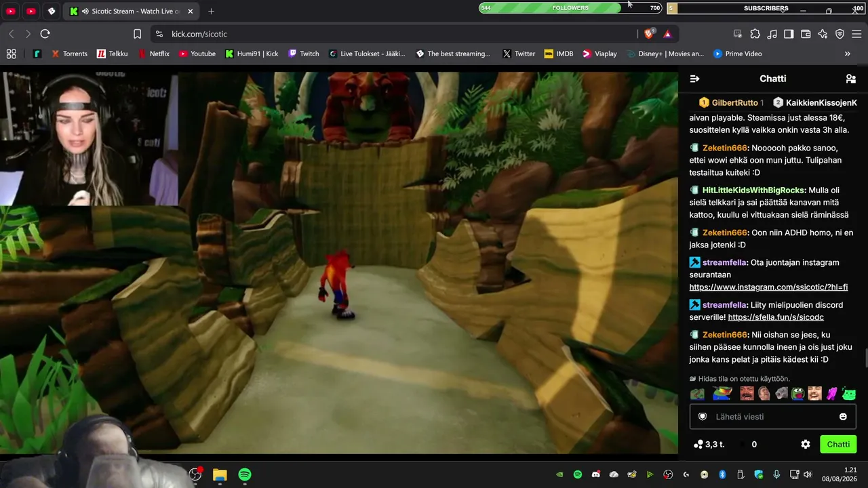Collapse the chat panel with the arrow icon
The height and width of the screenshot is (488, 868).
point(694,79)
